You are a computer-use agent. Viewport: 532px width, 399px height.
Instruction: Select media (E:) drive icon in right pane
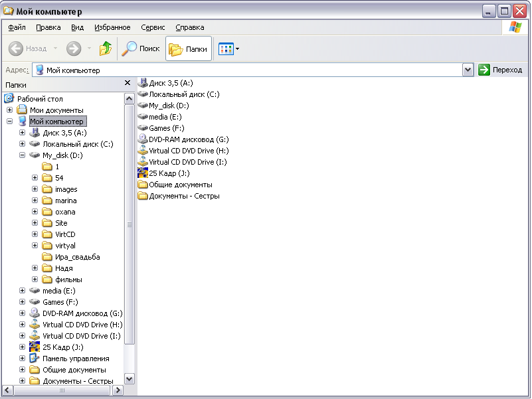pyautogui.click(x=143, y=117)
